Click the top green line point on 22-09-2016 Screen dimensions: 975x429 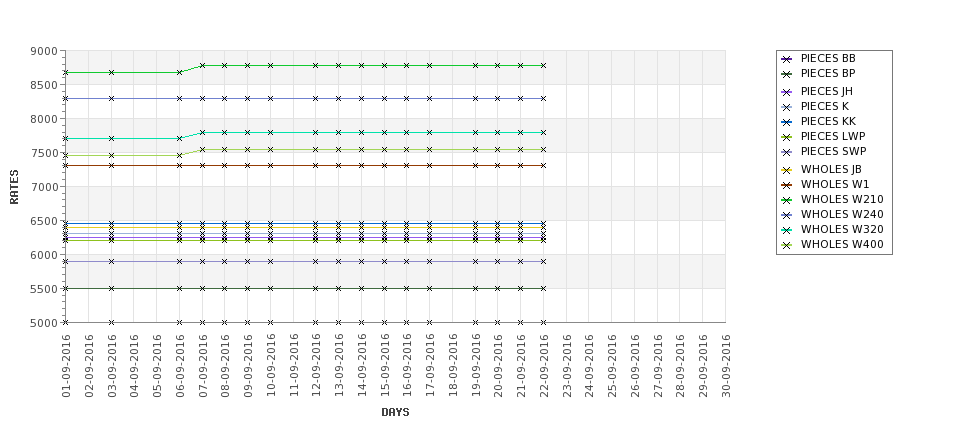pos(543,65)
